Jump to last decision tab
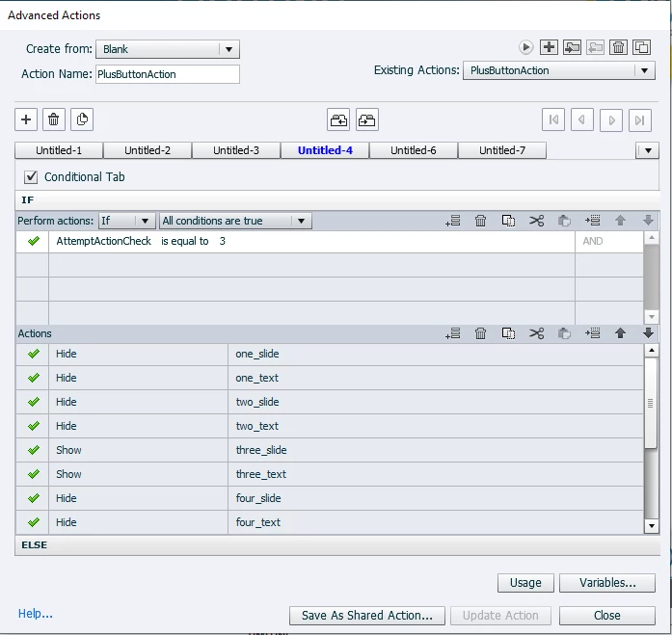Screen dimensions: 672x635 [x=640, y=119]
